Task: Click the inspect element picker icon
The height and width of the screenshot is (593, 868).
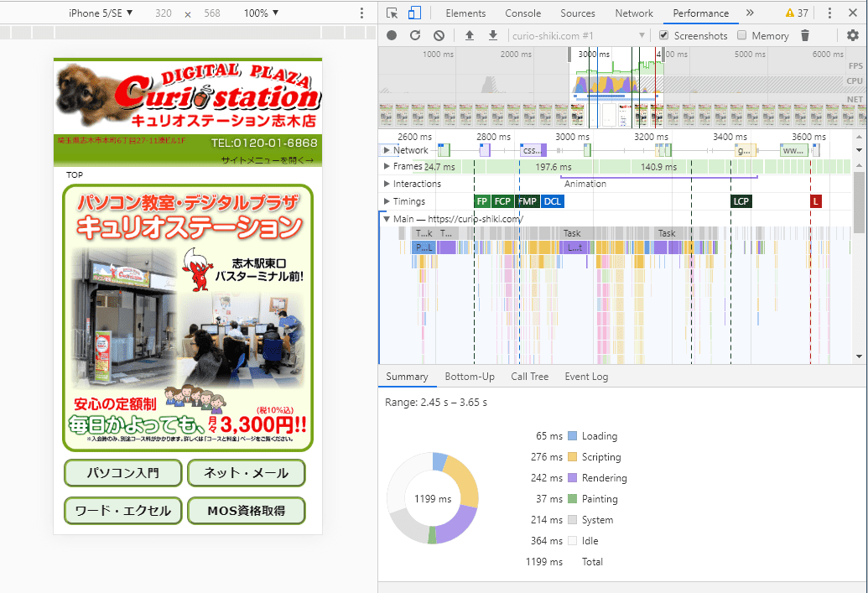Action: point(392,13)
